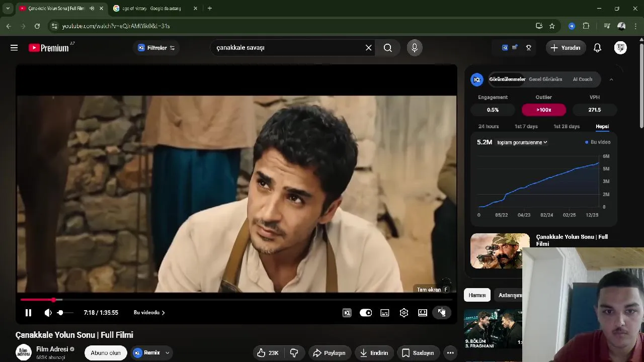Open the YouTube guide hamburger menu
644x362 pixels.
point(14,48)
